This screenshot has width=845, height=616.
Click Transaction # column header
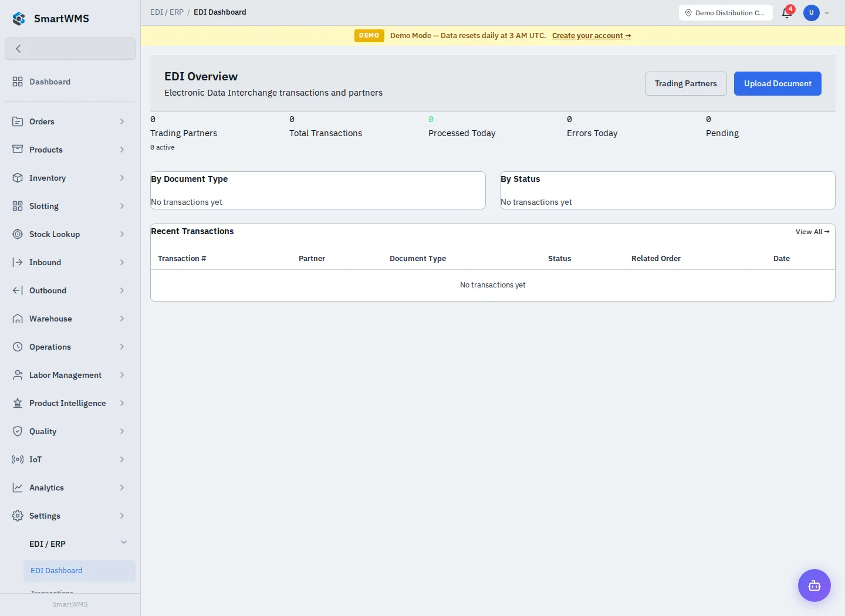[182, 258]
